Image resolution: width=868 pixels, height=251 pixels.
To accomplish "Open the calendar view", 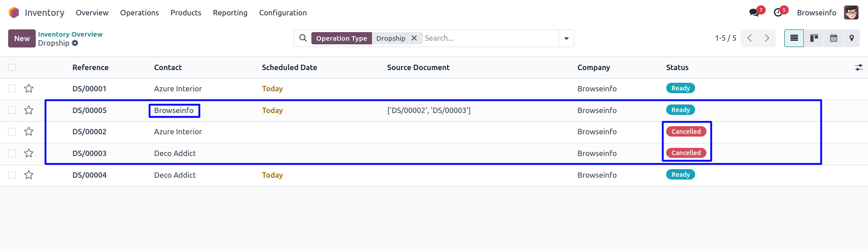I will click(x=833, y=38).
